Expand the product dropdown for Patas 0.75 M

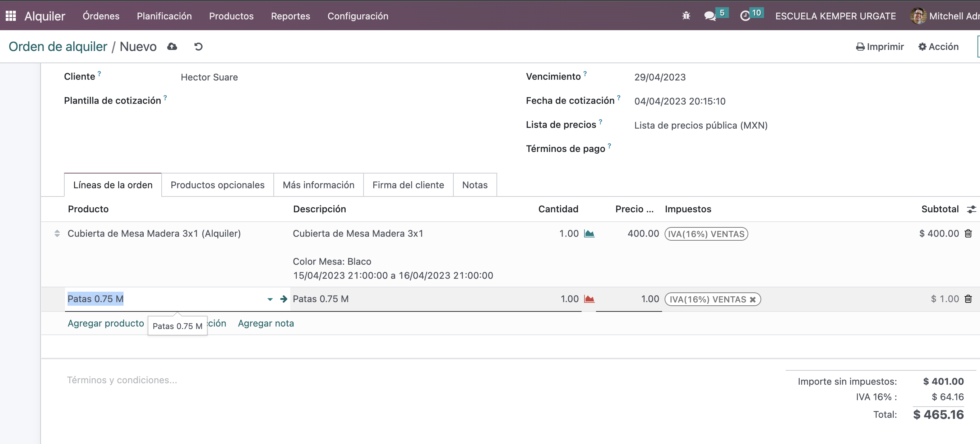(269, 299)
